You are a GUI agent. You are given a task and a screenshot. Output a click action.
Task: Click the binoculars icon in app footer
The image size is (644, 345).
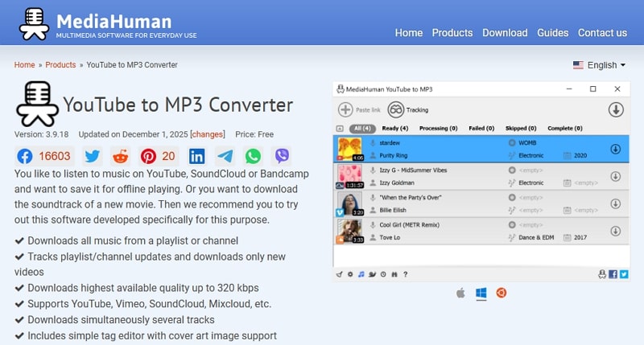point(394,274)
